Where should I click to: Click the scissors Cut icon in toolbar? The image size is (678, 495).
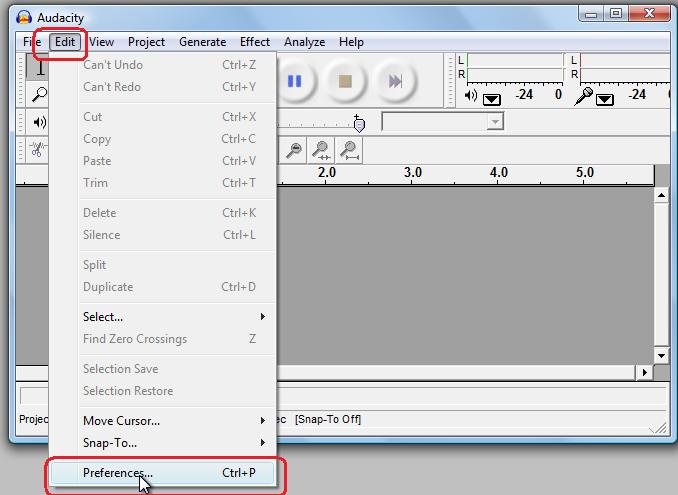pos(38,150)
